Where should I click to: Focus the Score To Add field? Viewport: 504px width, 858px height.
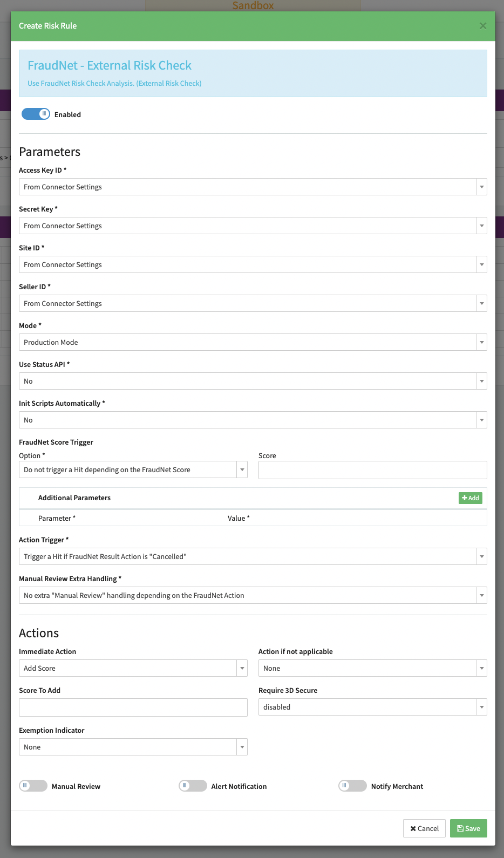pos(133,707)
